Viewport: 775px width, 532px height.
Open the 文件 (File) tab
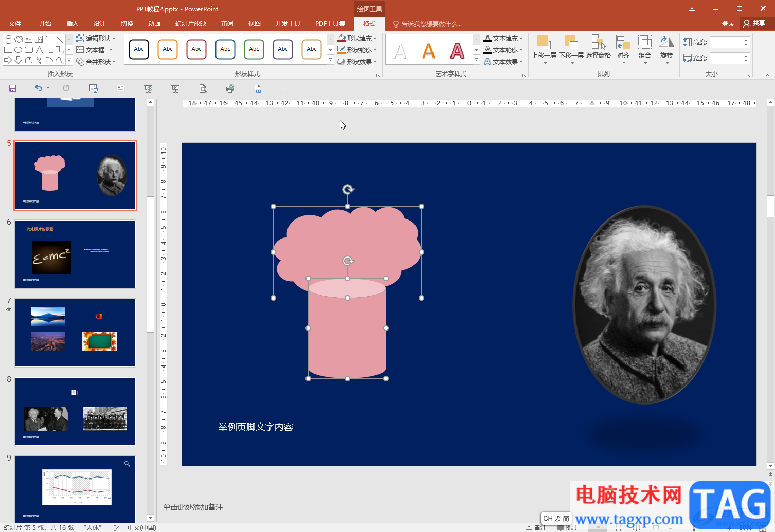[15, 24]
